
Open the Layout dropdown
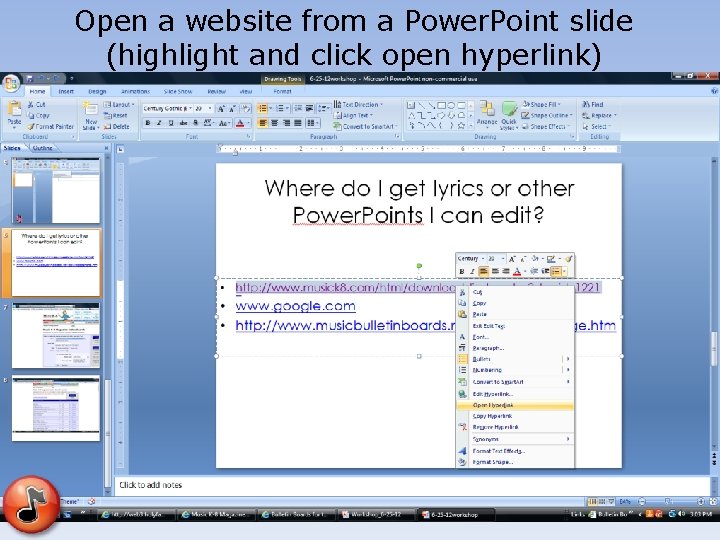click(x=119, y=104)
